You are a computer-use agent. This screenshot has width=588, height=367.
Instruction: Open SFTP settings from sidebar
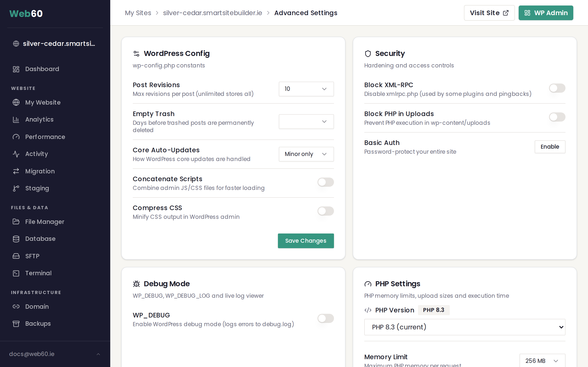(x=32, y=256)
